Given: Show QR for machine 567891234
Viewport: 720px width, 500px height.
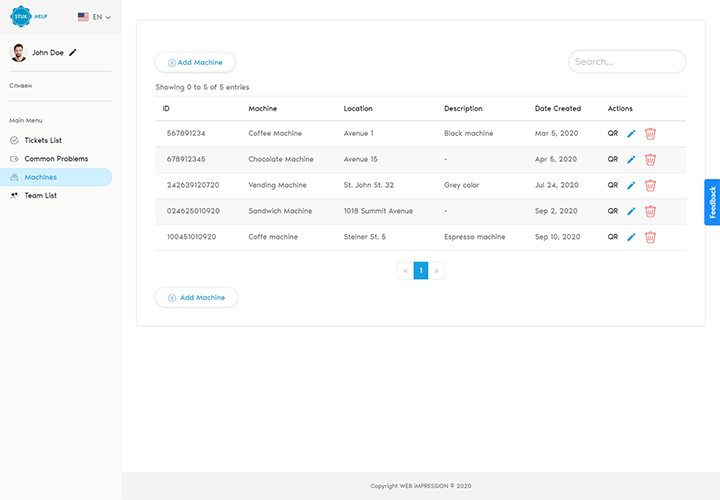Looking at the screenshot, I should 613,133.
